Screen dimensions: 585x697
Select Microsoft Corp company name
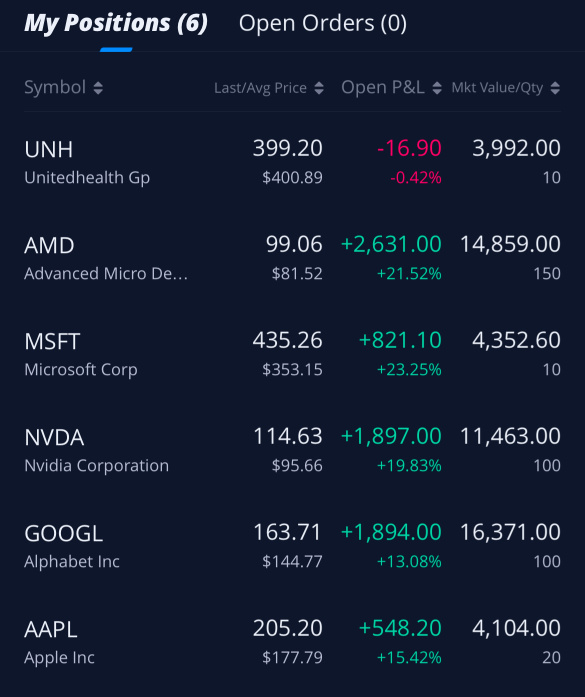(x=81, y=370)
